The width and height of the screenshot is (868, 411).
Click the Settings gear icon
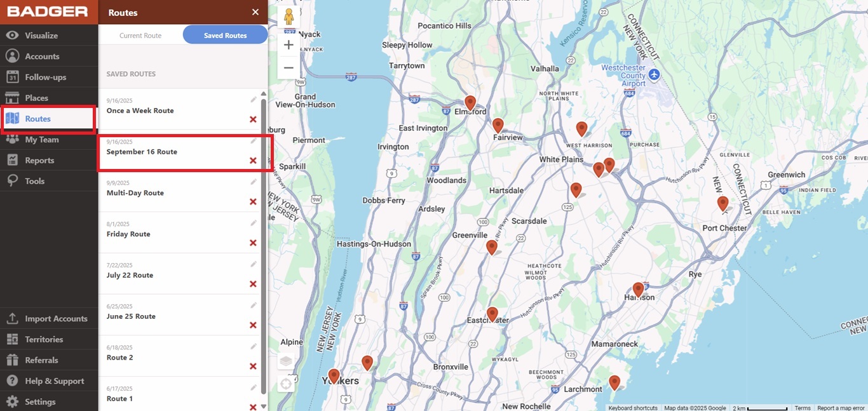[12, 401]
